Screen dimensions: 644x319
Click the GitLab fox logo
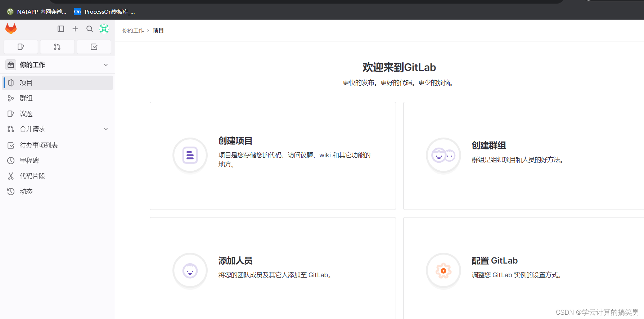point(11,29)
